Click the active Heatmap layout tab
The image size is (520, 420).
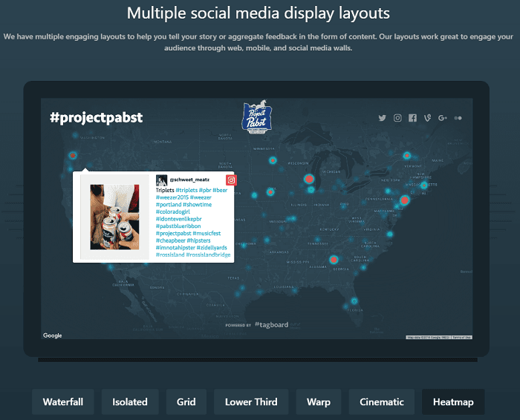tap(453, 402)
